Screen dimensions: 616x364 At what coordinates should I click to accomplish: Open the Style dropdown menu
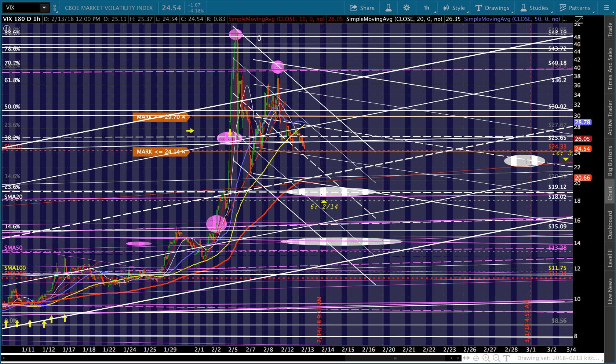[x=454, y=8]
